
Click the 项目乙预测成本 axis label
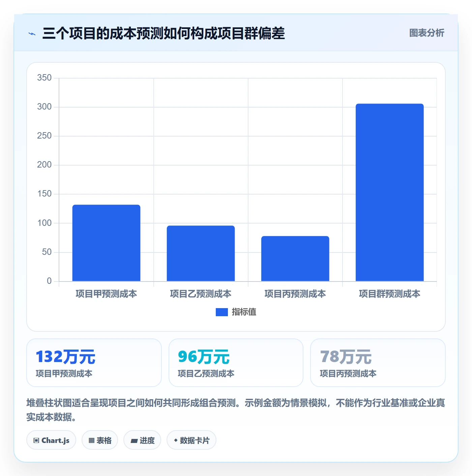pos(201,294)
